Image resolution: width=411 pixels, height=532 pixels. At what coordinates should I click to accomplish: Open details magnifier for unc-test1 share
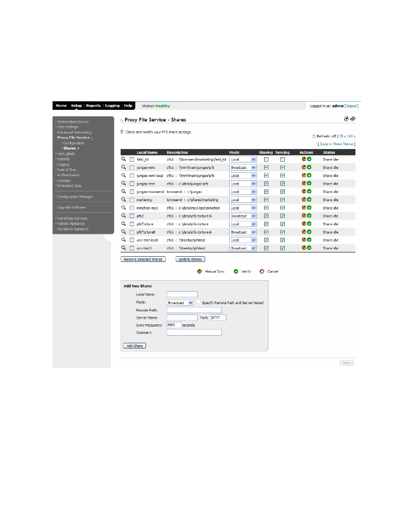(x=124, y=248)
